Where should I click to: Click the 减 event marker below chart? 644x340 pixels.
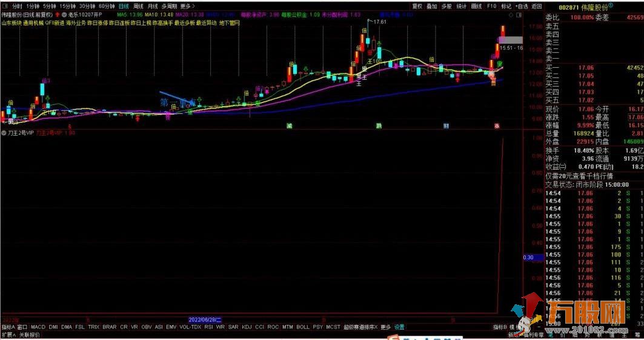point(289,125)
